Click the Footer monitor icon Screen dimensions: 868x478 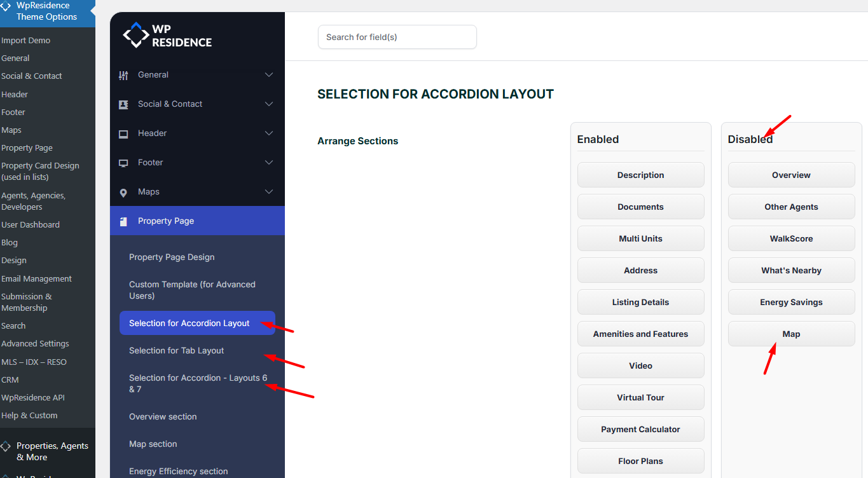coord(123,163)
